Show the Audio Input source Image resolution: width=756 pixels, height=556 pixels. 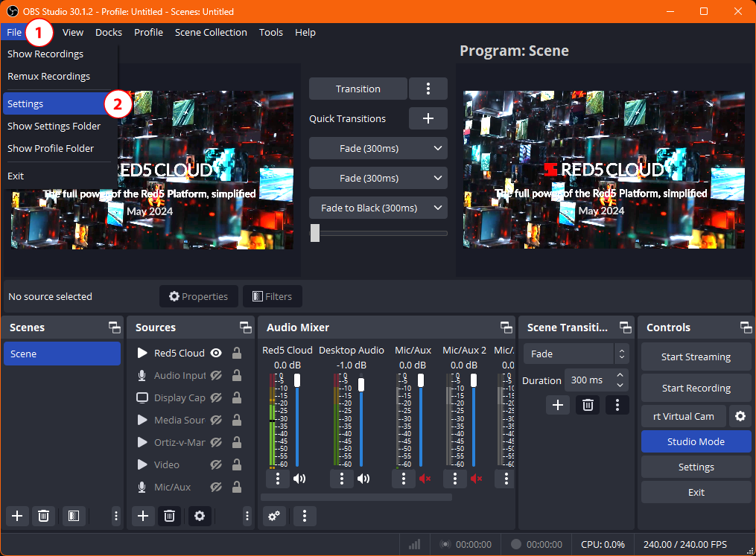pos(216,375)
